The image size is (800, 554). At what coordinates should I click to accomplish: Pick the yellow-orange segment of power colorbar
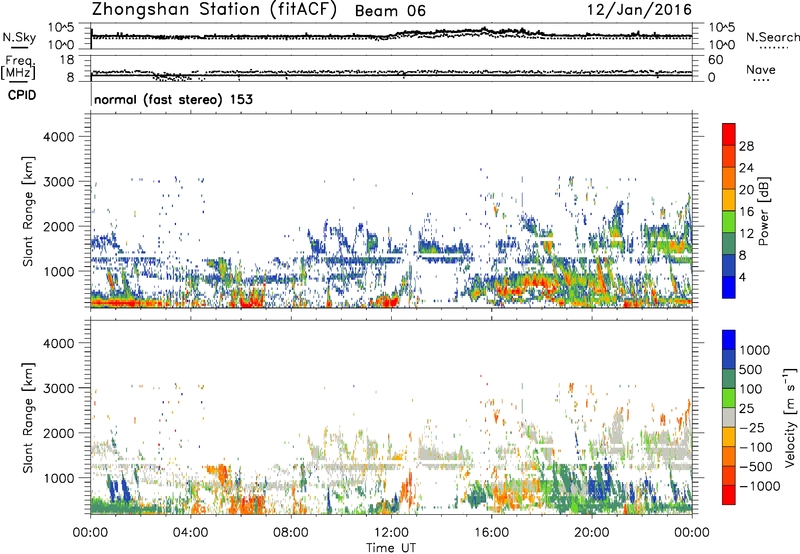pos(729,201)
